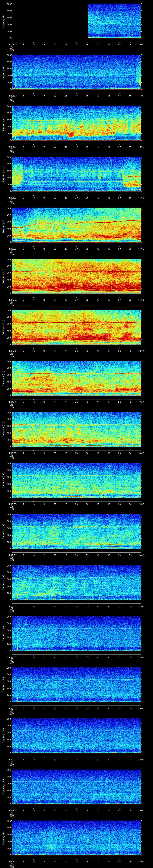Select the spectrogram panel starting at 11:23:00

(77, 736)
